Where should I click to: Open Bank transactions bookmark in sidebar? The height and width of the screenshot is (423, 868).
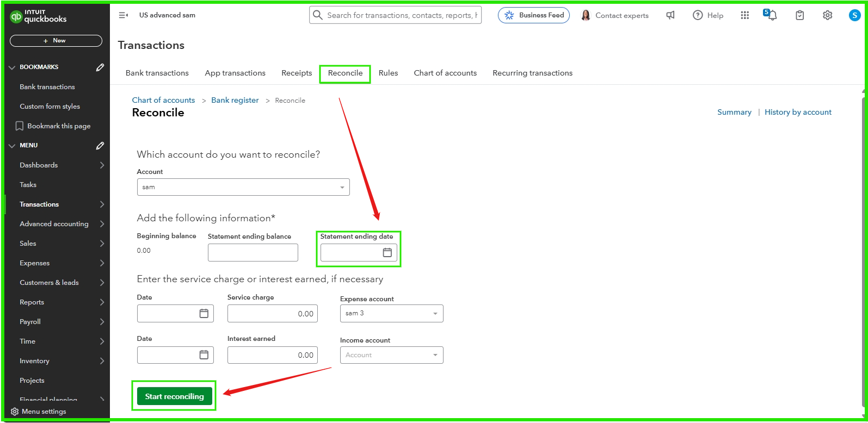pos(47,87)
